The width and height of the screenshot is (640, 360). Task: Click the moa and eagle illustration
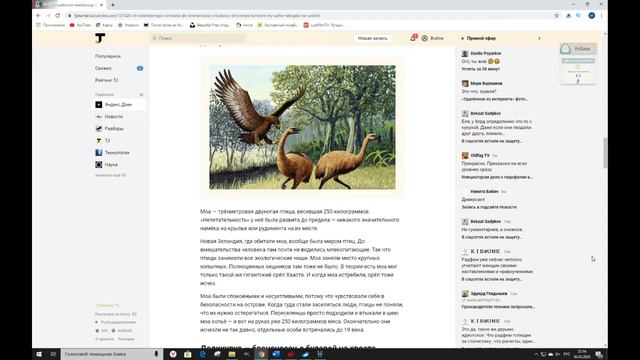coord(302,127)
